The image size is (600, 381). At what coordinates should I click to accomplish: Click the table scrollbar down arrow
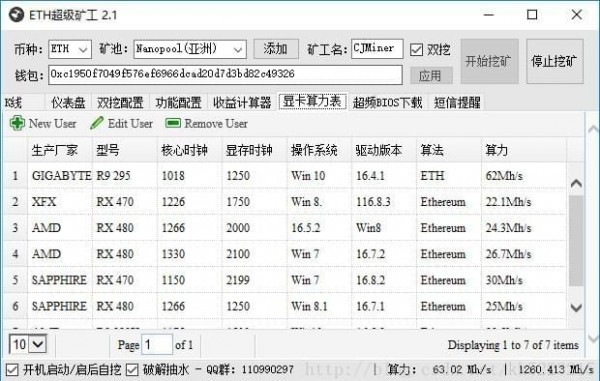[x=576, y=307]
